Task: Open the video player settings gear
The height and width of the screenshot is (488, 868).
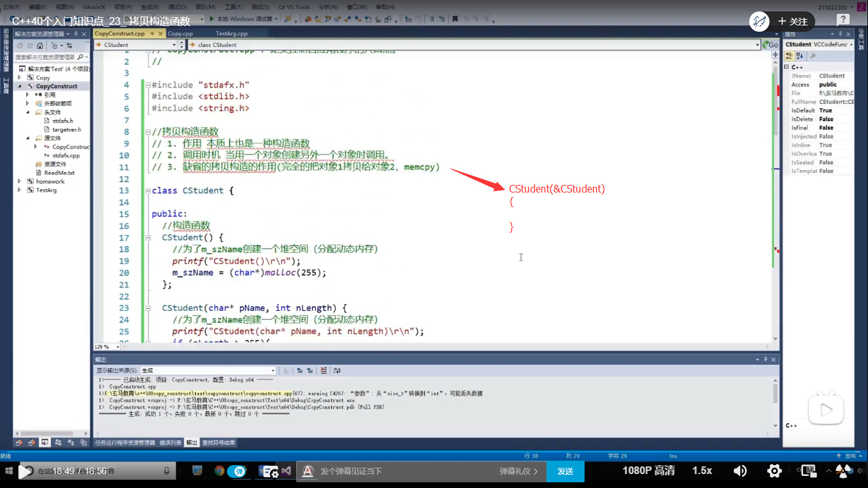Action: [774, 471]
